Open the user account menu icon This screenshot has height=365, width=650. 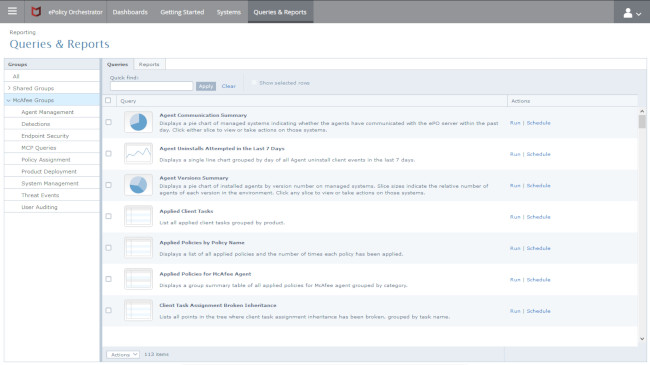pos(632,13)
